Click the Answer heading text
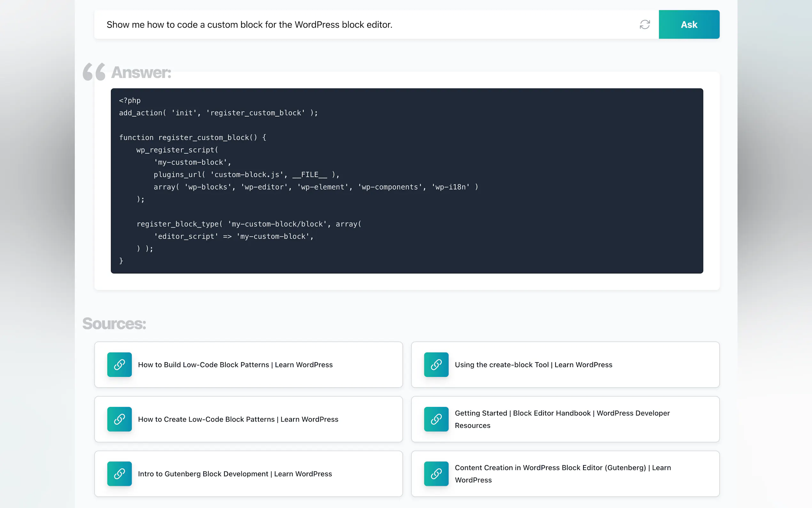The image size is (812, 508). 141,72
